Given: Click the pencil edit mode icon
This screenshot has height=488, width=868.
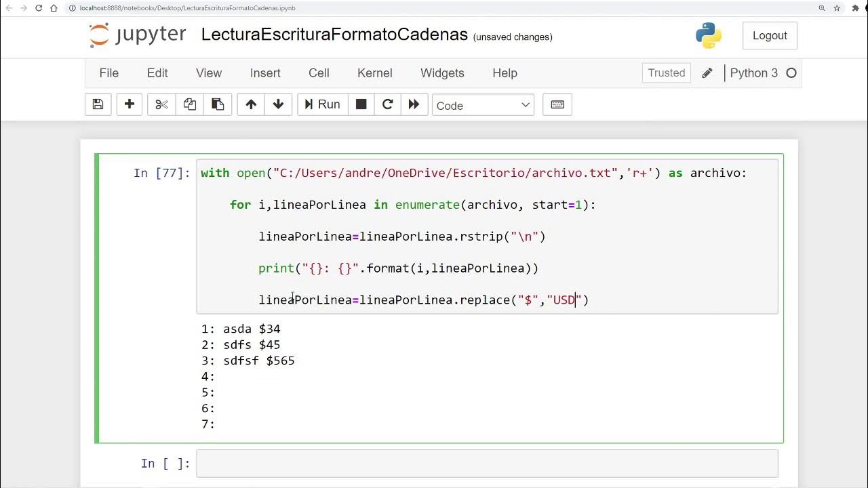Looking at the screenshot, I should [707, 73].
